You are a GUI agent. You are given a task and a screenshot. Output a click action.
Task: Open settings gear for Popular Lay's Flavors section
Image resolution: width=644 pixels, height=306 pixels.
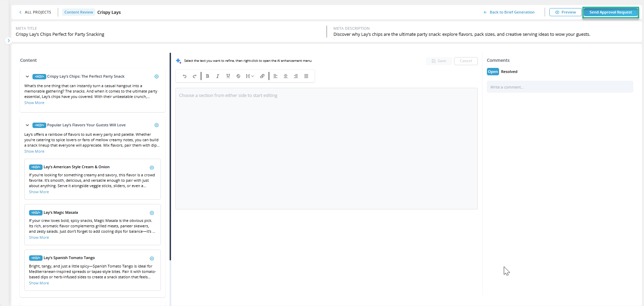pyautogui.click(x=156, y=125)
